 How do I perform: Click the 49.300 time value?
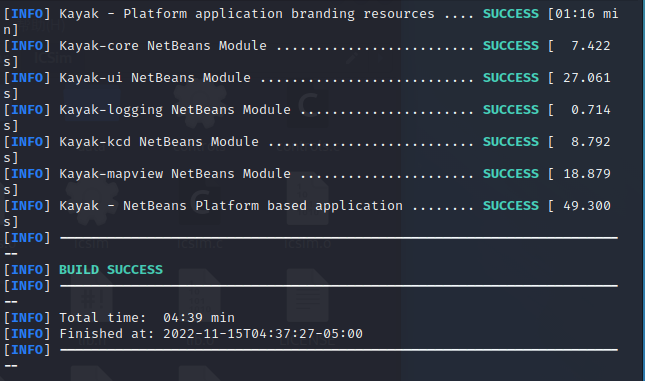point(587,206)
